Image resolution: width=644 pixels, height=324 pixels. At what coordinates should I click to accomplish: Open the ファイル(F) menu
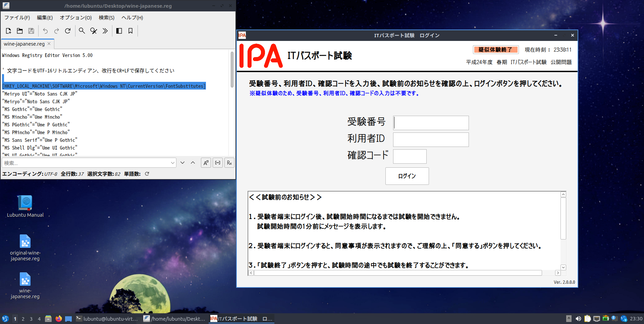pos(17,17)
